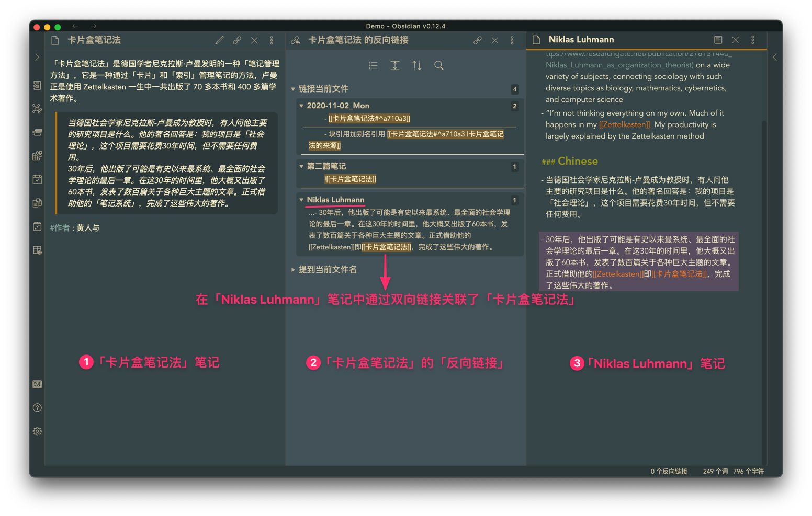
Task: Open the vault switcher icon near the ribbon bottom
Action: pyautogui.click(x=37, y=384)
